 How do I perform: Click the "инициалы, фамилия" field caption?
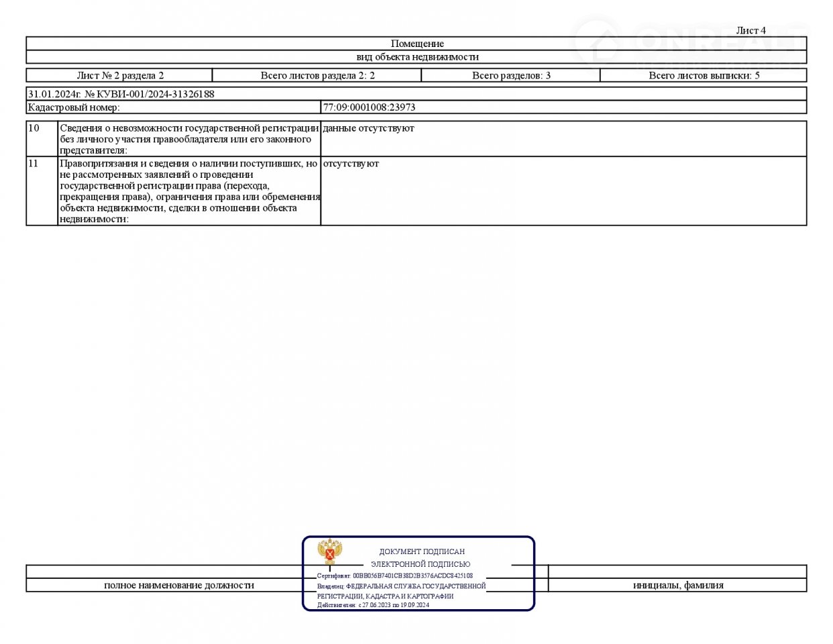point(678,585)
